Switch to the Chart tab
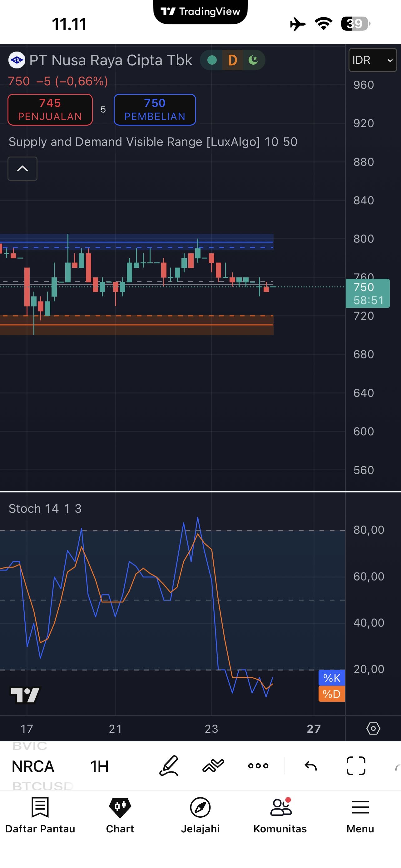The image size is (401, 868). [x=120, y=816]
